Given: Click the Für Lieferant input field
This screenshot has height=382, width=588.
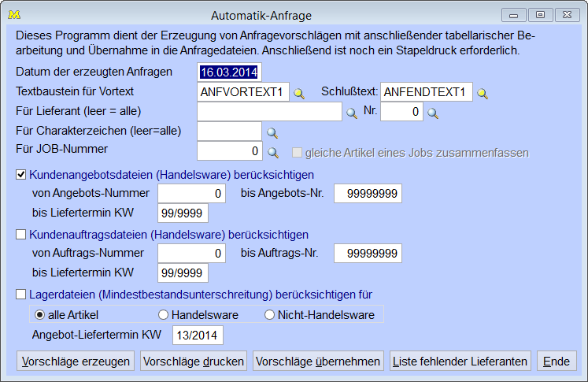Looking at the screenshot, I should point(270,111).
